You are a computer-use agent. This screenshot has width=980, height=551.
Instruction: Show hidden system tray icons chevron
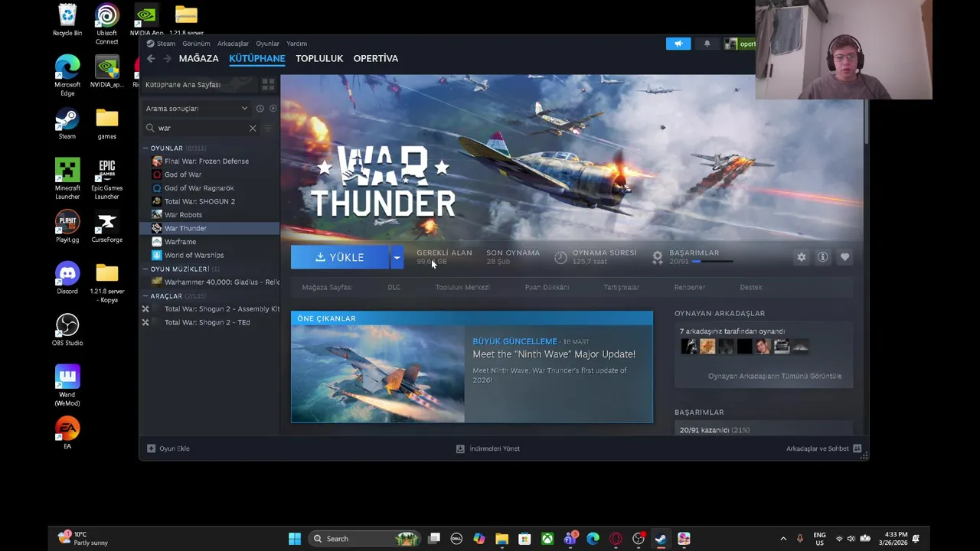coord(782,539)
